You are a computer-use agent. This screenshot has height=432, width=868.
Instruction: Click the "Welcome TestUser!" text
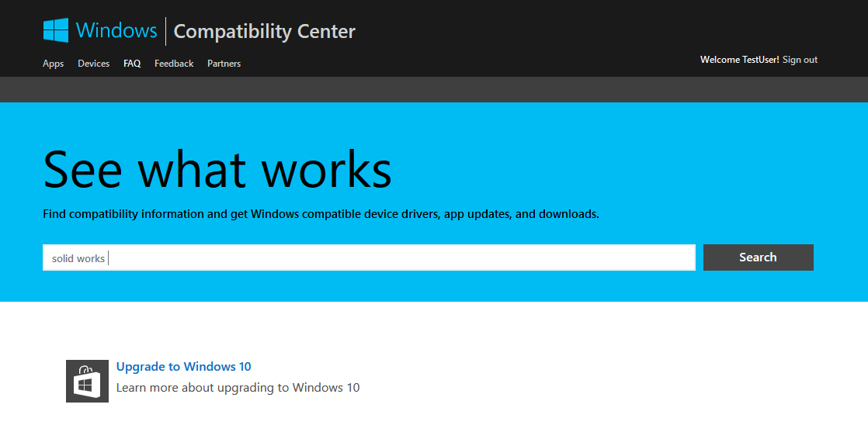tap(740, 60)
